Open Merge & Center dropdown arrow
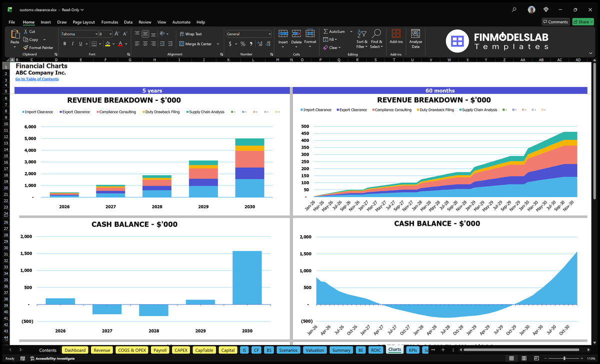The width and height of the screenshot is (600, 364). (x=218, y=44)
